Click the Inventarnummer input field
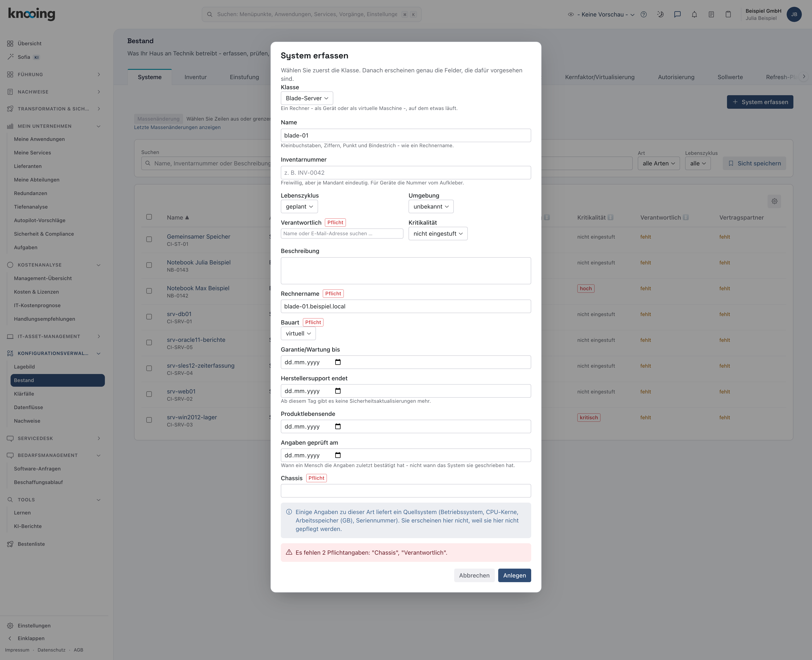 click(x=405, y=173)
